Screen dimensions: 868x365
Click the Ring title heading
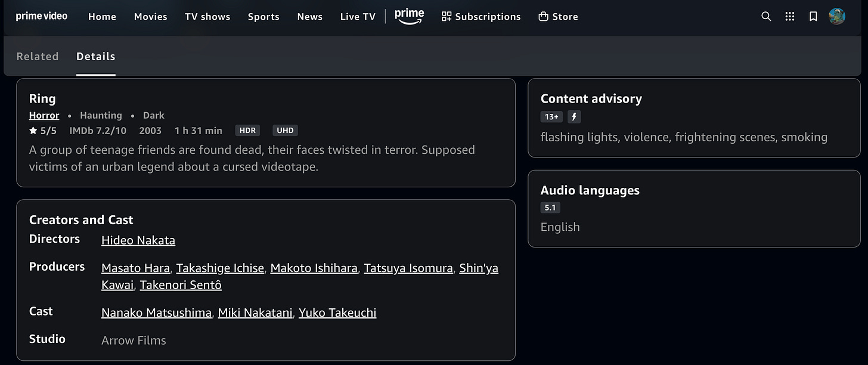click(x=42, y=99)
